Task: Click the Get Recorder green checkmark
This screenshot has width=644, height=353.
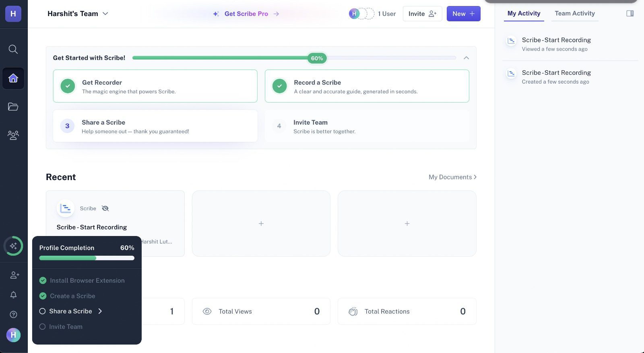Action: (x=68, y=86)
